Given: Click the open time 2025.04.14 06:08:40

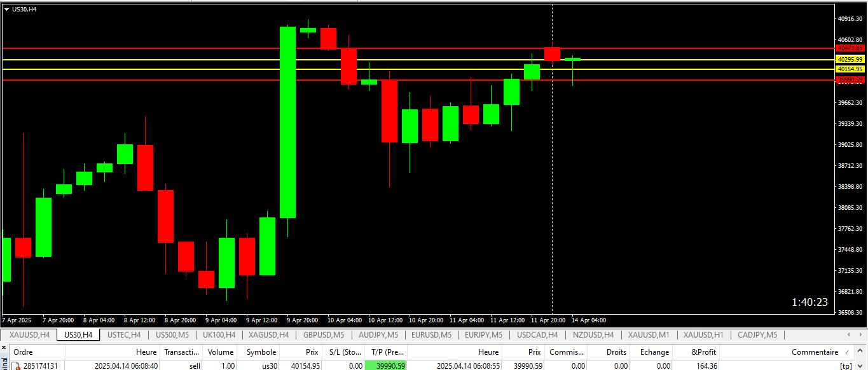Looking at the screenshot, I should tap(127, 366).
